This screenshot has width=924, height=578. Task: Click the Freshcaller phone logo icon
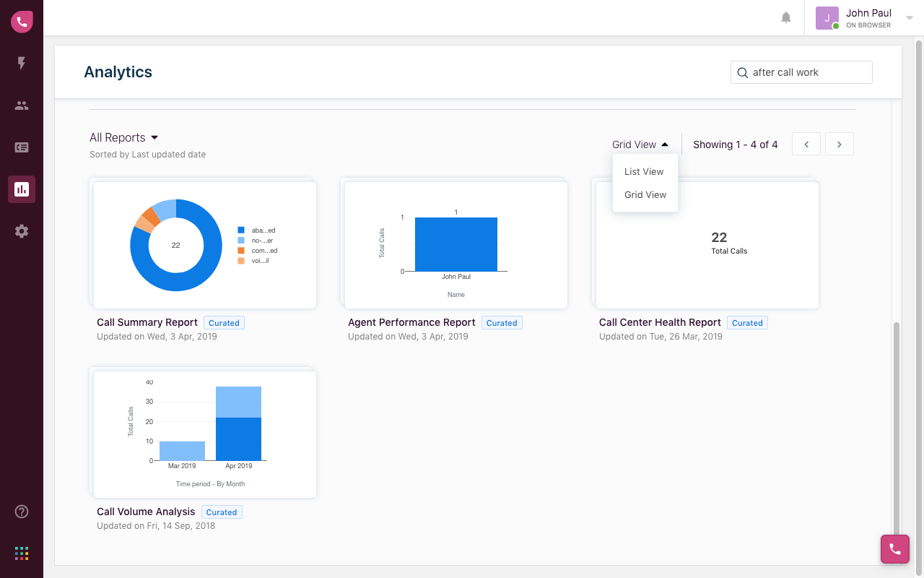[22, 22]
